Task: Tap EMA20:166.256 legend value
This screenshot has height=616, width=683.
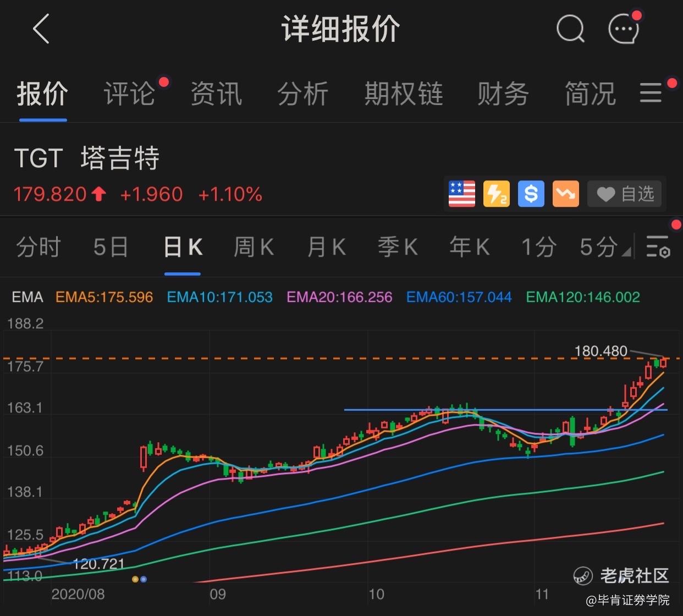Action: [x=339, y=297]
